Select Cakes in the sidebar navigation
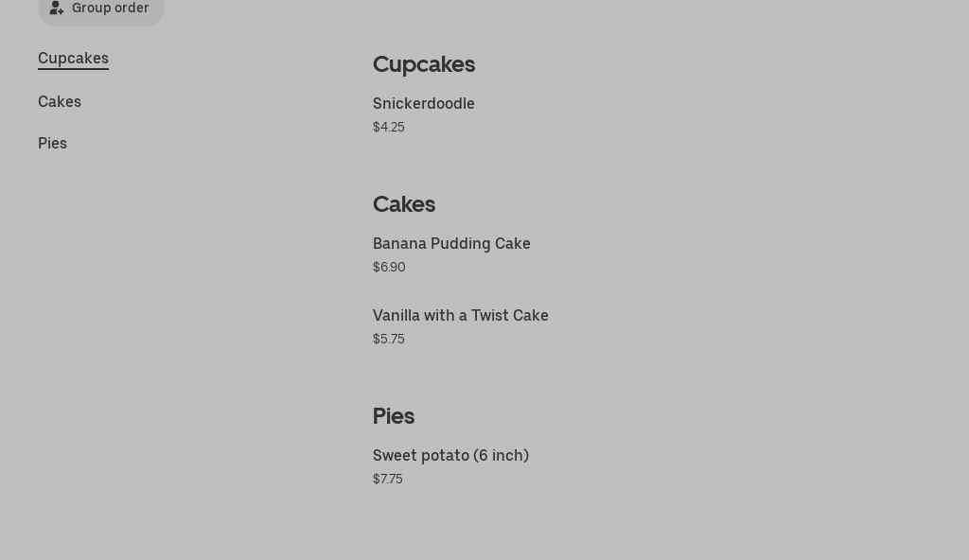The width and height of the screenshot is (969, 560). click(x=60, y=101)
